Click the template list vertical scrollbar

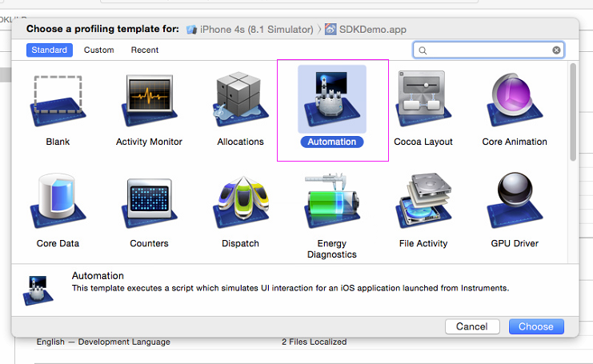[573, 112]
